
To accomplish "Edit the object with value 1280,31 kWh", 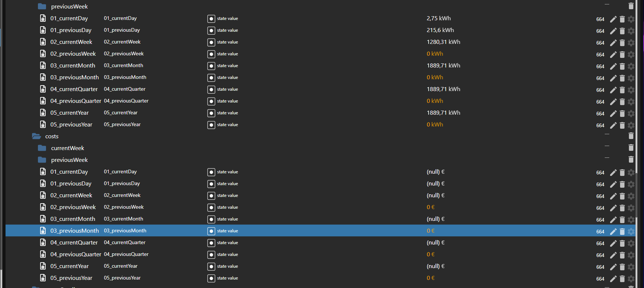I will (613, 43).
